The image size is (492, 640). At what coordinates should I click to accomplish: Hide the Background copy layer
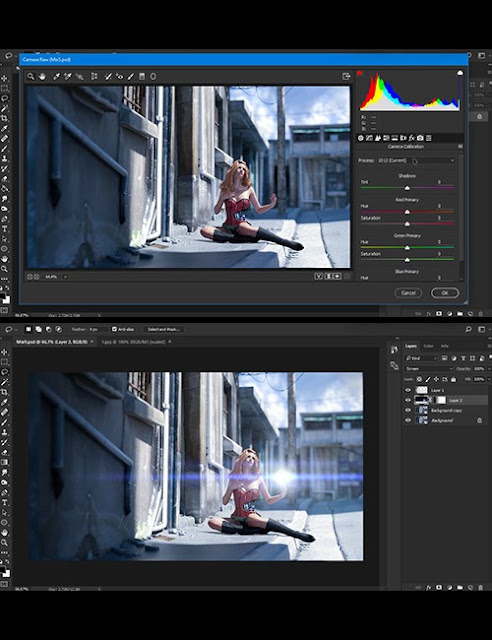click(x=408, y=410)
